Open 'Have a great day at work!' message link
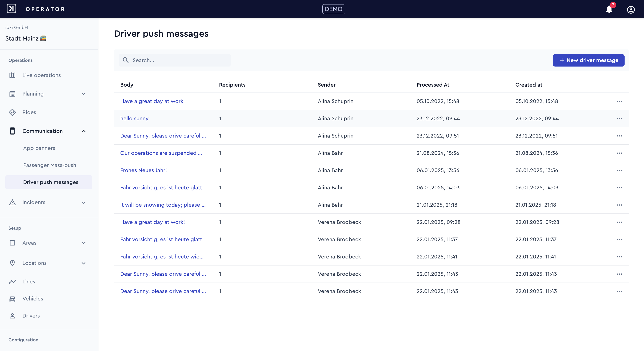This screenshot has width=644, height=351. (x=152, y=222)
